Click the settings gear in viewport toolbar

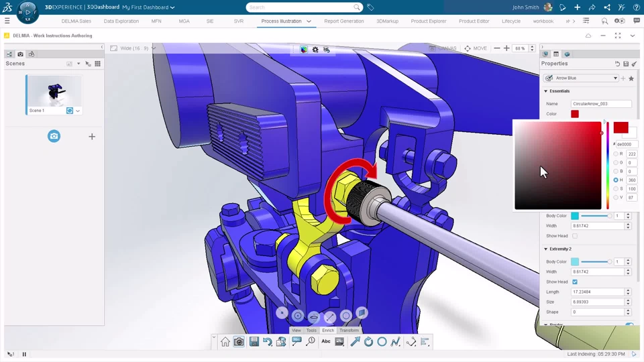click(x=315, y=50)
